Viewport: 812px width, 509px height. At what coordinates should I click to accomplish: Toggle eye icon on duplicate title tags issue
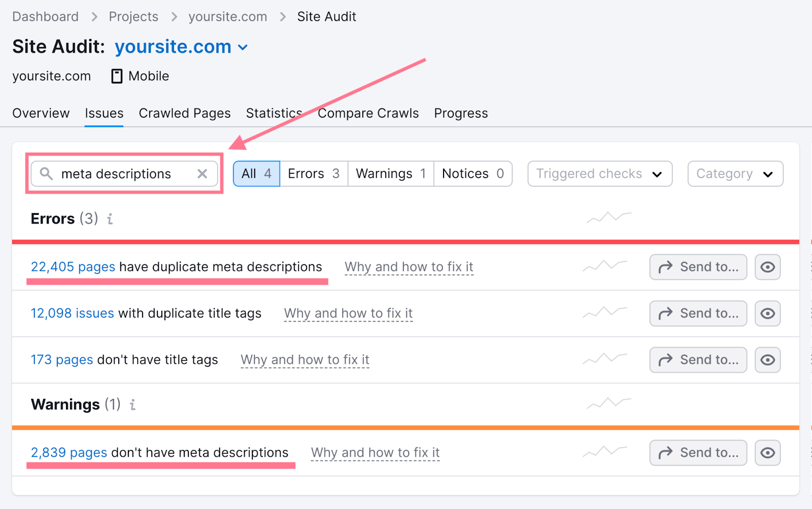point(767,313)
